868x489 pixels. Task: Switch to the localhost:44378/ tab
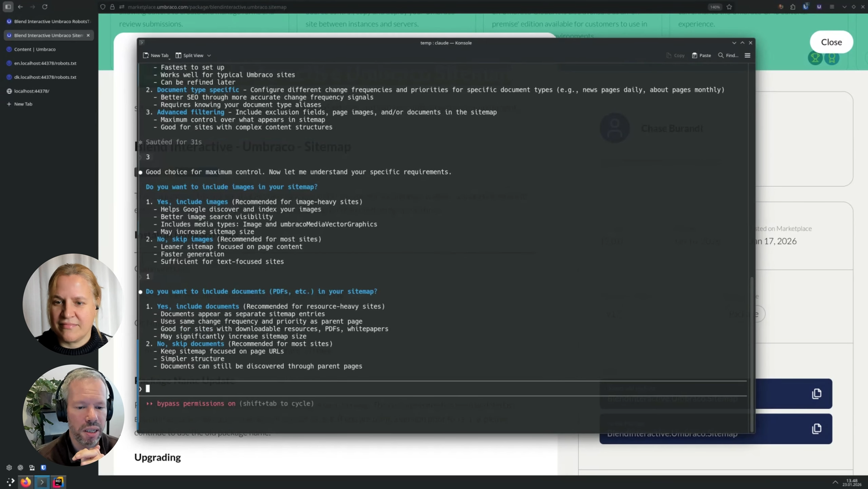(x=49, y=91)
